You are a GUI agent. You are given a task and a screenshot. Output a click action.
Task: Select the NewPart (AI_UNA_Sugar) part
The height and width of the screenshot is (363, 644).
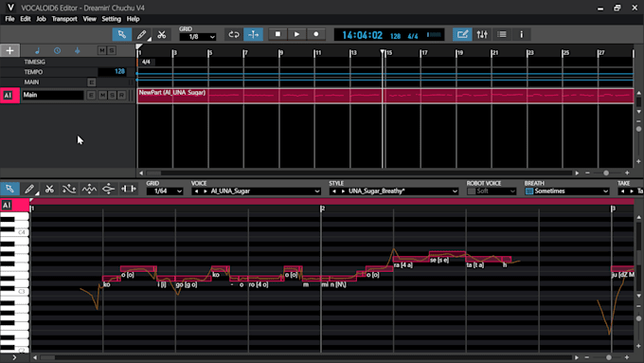click(385, 96)
